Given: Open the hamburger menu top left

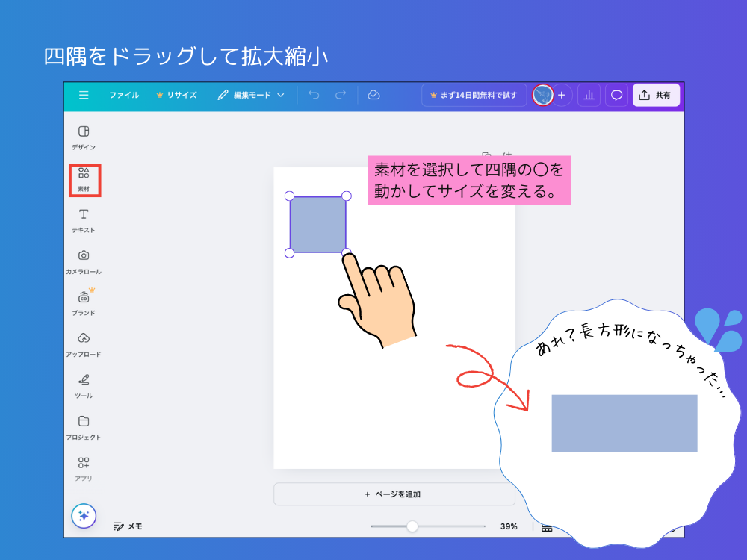Looking at the screenshot, I should [84, 95].
